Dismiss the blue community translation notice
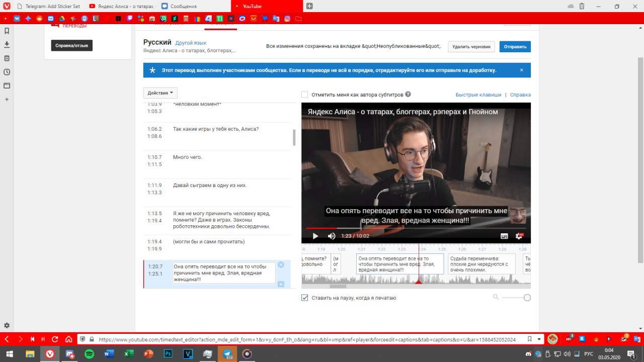The height and width of the screenshot is (362, 644). [521, 70]
